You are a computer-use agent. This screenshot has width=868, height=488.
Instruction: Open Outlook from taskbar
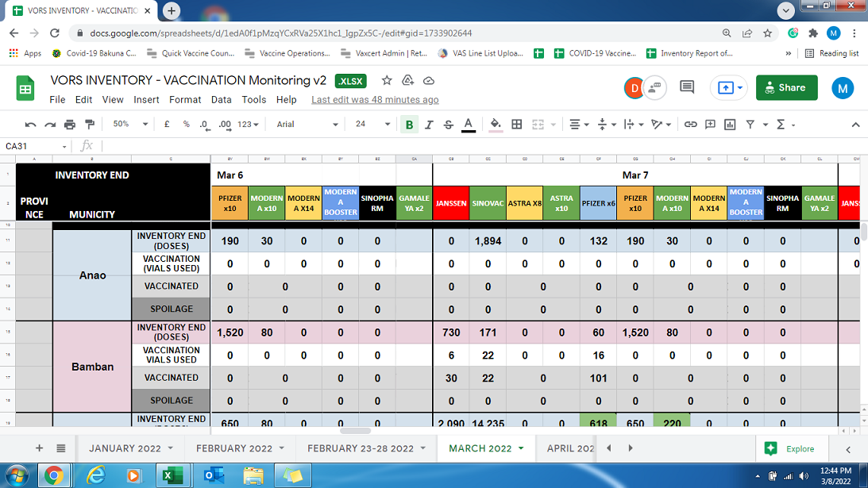pyautogui.click(x=213, y=475)
